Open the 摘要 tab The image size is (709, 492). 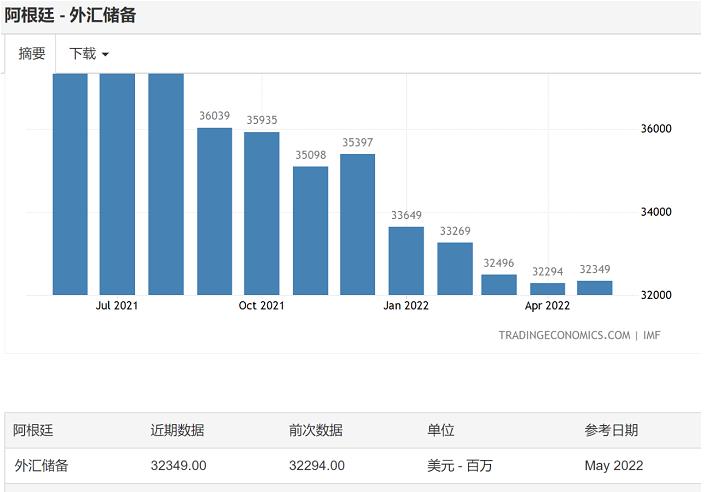[31, 54]
